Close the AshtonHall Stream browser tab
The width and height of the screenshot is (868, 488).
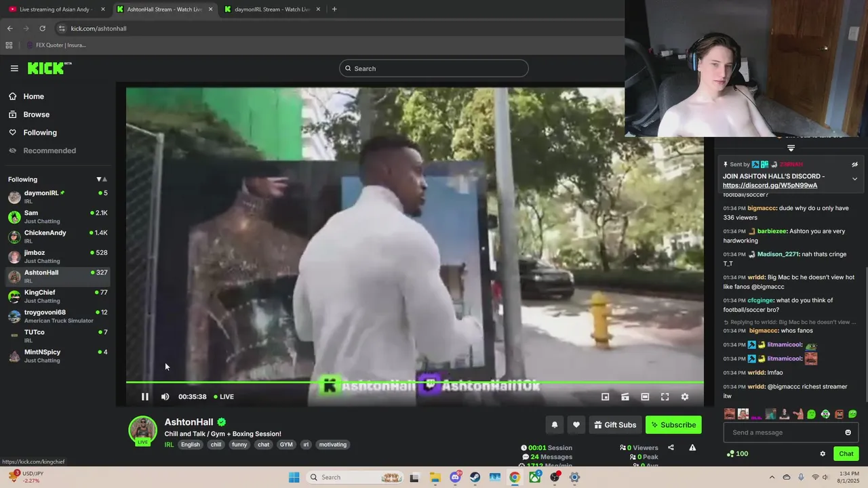(x=210, y=9)
